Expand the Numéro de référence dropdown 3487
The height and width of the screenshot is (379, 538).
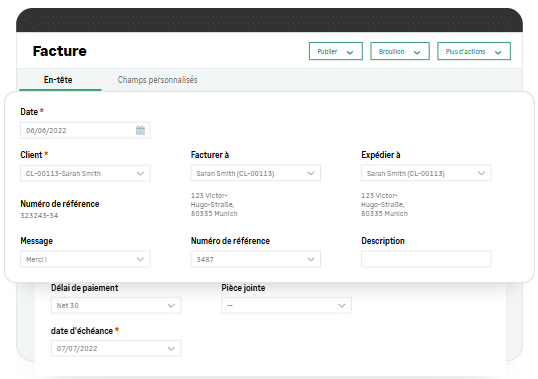click(x=256, y=259)
